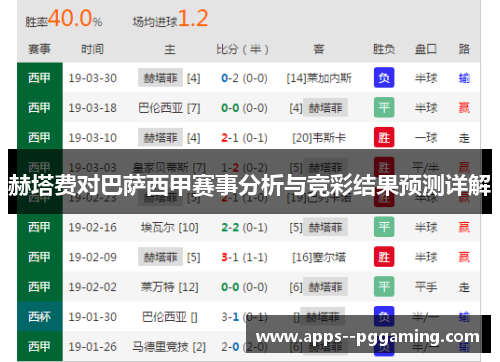Select the date 19-03-18
The height and width of the screenshot is (362, 500).
click(93, 108)
